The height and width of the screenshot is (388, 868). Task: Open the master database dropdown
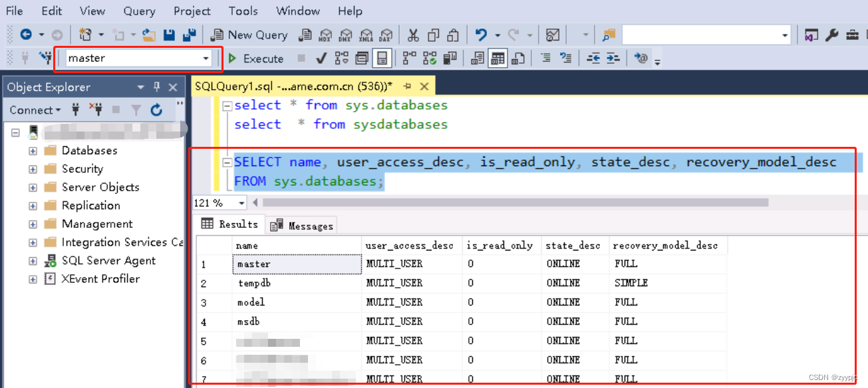[x=205, y=58]
